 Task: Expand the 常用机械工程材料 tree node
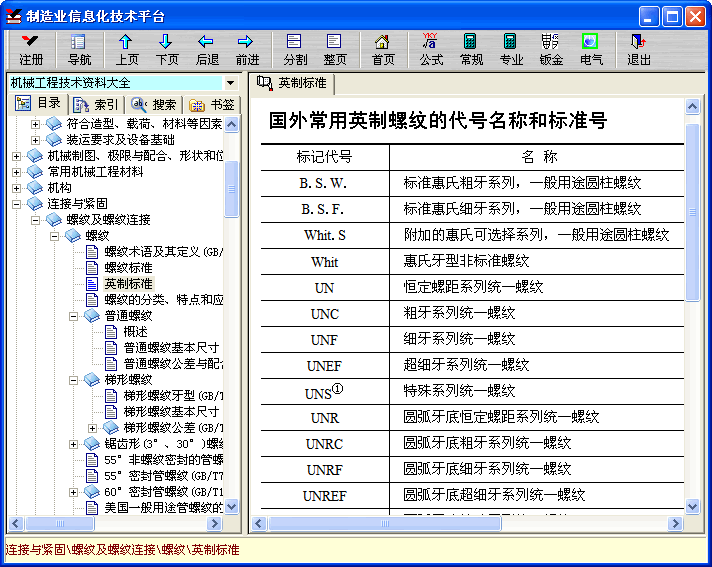click(x=17, y=172)
